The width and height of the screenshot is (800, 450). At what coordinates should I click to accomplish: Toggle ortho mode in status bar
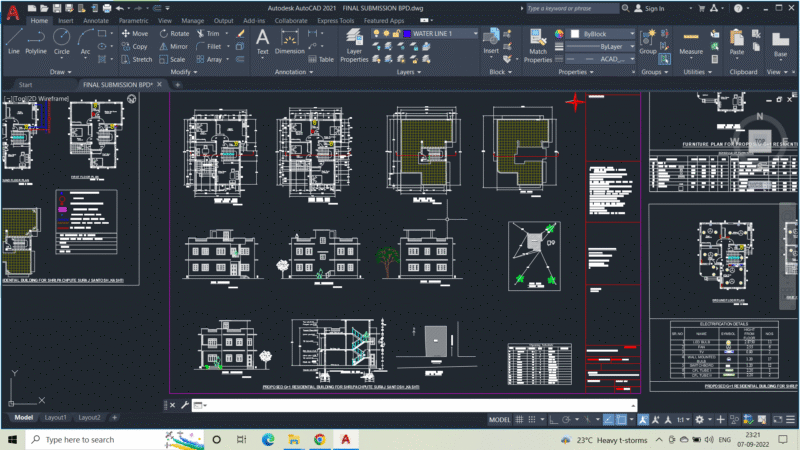click(x=554, y=419)
